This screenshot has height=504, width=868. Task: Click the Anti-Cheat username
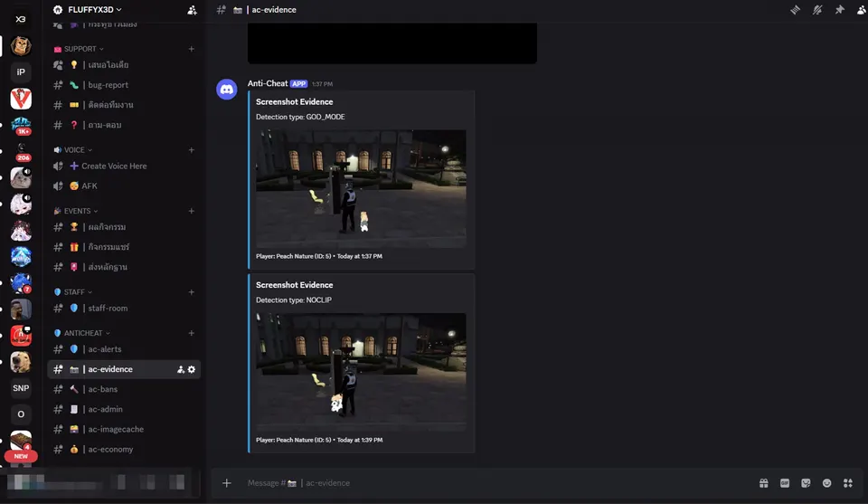pos(268,83)
